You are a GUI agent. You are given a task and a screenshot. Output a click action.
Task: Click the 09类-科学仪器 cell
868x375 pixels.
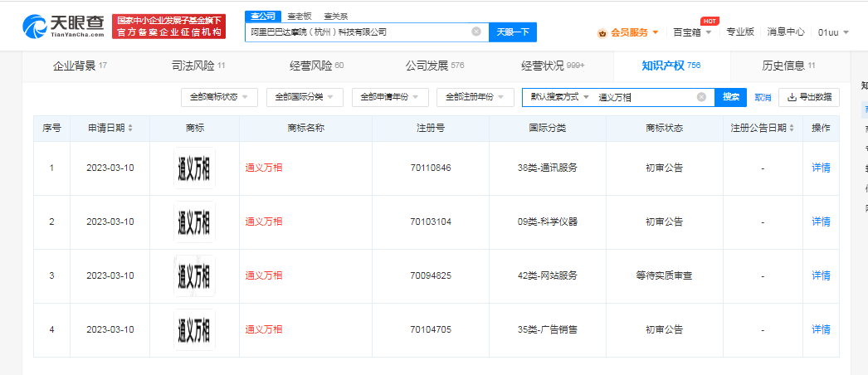(547, 222)
